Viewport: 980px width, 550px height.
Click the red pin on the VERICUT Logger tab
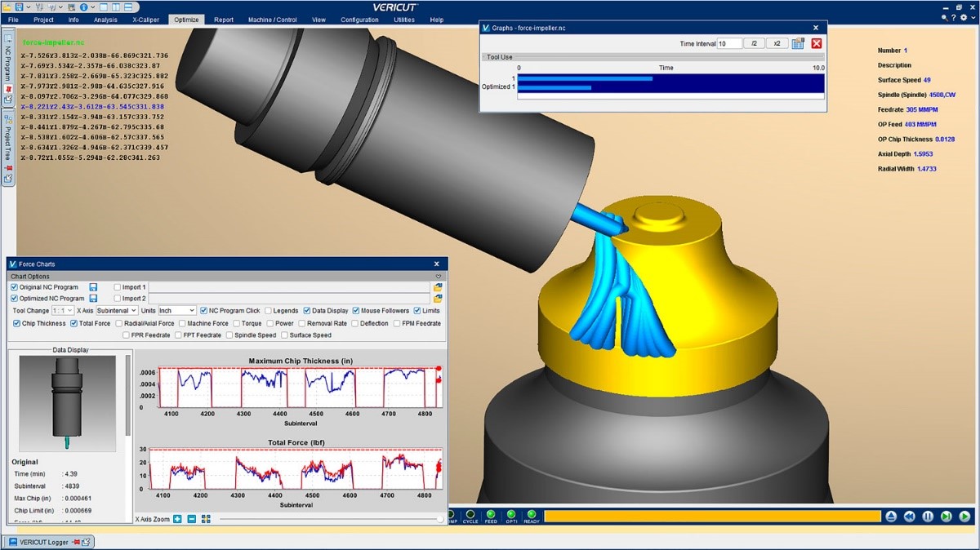coord(76,542)
